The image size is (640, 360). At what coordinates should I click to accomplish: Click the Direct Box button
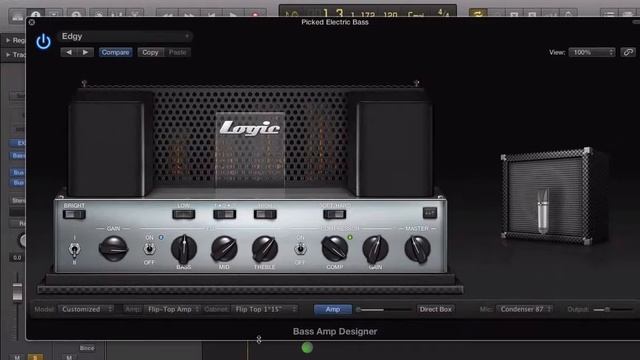(436, 309)
